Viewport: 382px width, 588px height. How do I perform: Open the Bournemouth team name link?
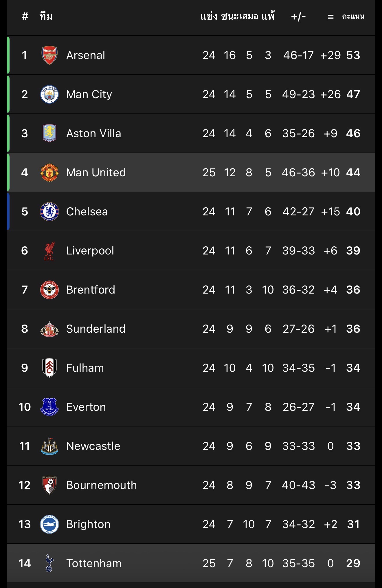click(101, 485)
